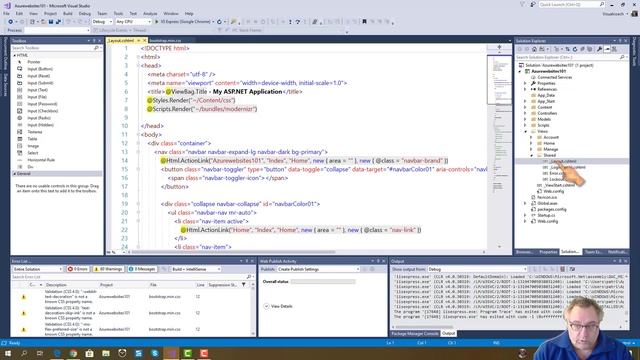Image resolution: width=640 pixels, height=360 pixels.
Task: Open Microsoft Store from the taskbar
Action: (89, 353)
